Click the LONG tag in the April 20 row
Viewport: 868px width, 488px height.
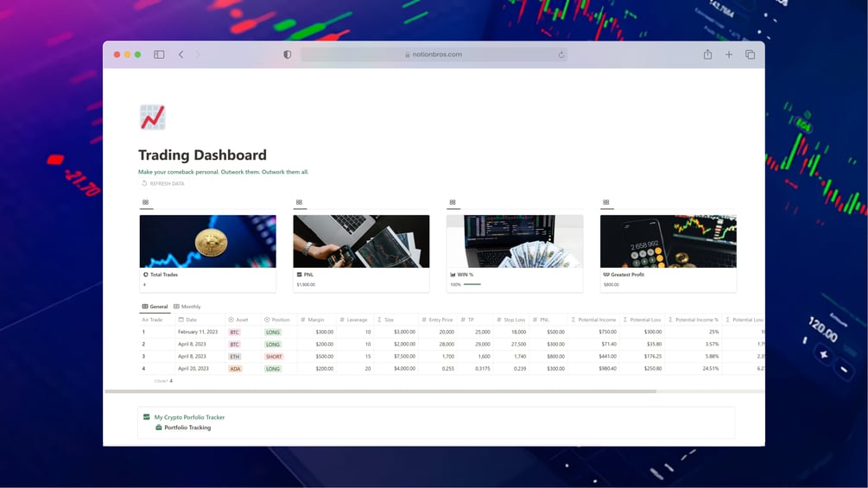tap(273, 369)
